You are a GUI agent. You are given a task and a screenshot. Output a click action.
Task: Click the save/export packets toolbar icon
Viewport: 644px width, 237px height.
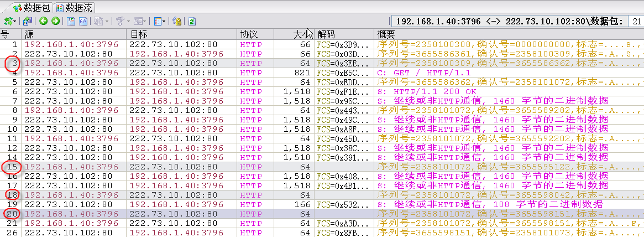pos(28,21)
